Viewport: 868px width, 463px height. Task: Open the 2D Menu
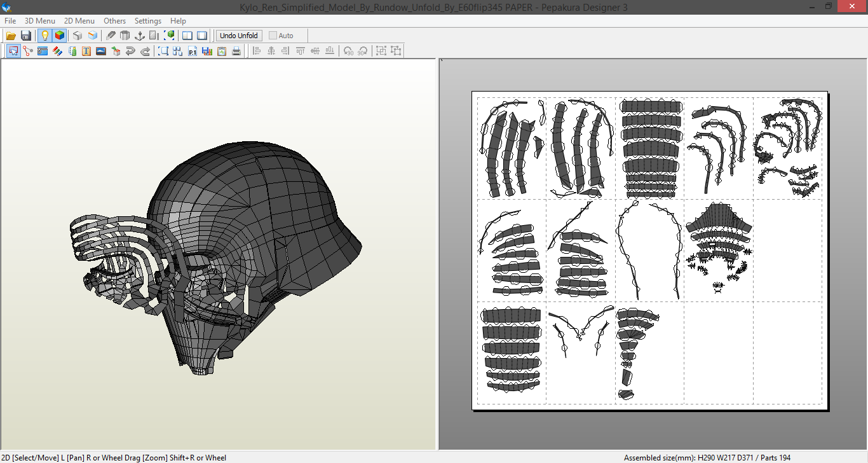coord(79,21)
